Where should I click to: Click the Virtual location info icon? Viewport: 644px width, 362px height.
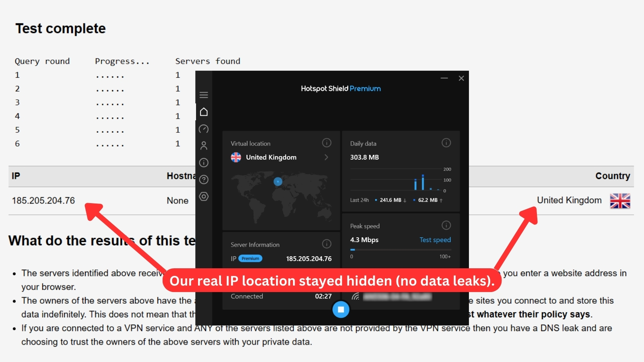point(327,143)
